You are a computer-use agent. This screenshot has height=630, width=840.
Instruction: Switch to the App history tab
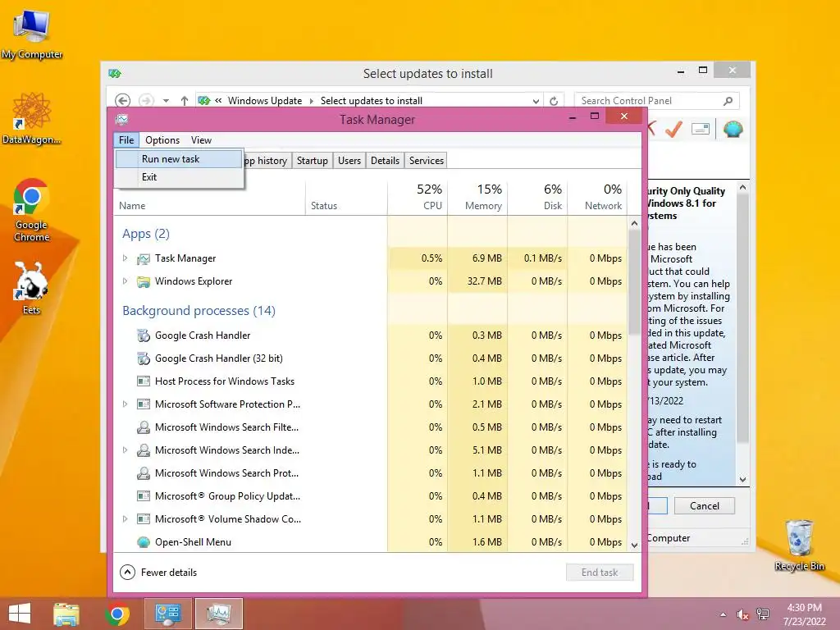[267, 161]
